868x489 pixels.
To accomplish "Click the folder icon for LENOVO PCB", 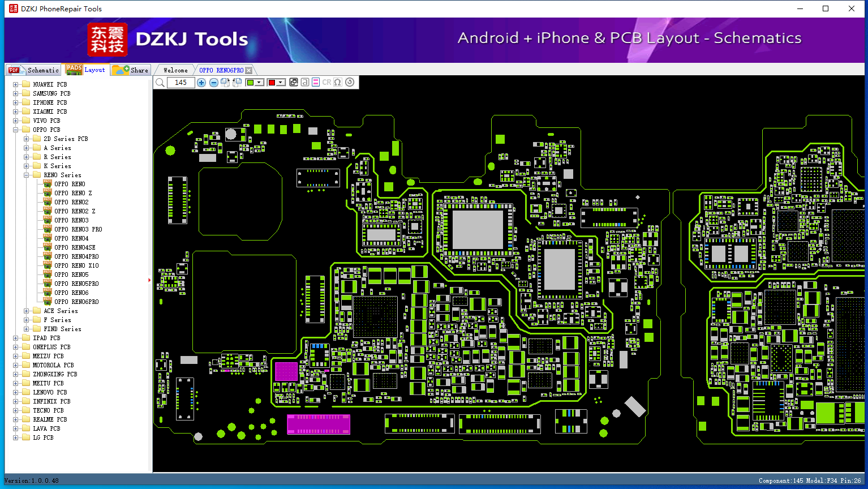I will tap(25, 392).
